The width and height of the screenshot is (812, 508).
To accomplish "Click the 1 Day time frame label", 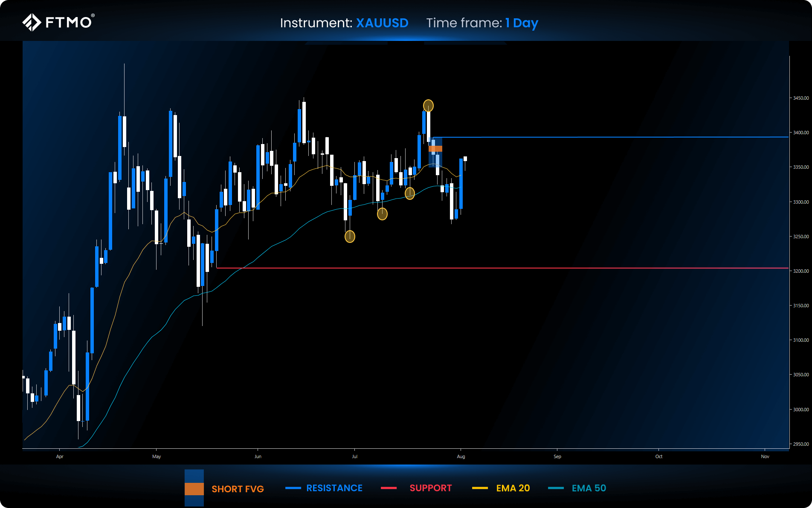I will 522,23.
